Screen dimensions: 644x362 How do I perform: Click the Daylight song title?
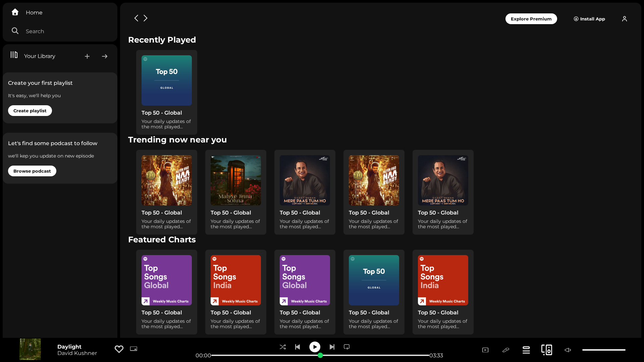[69, 347]
